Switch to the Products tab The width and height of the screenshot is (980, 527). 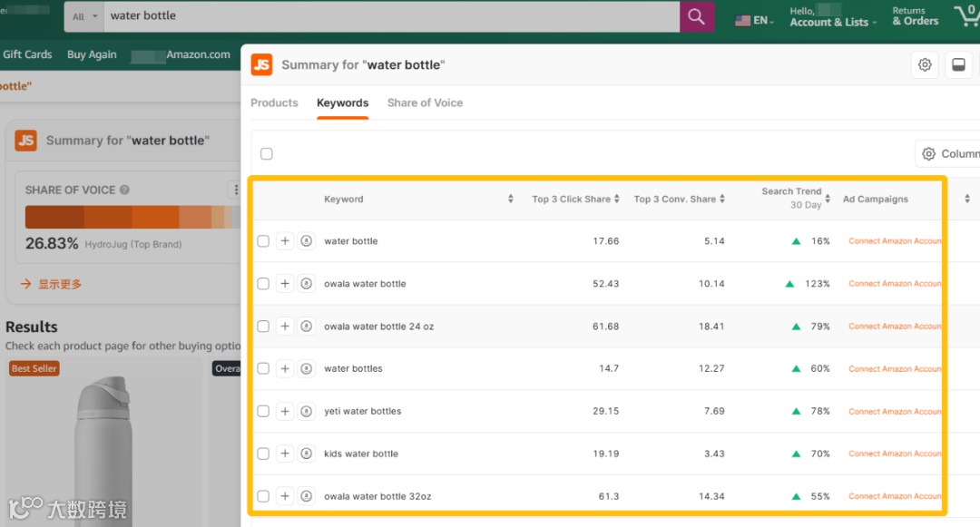coord(274,103)
